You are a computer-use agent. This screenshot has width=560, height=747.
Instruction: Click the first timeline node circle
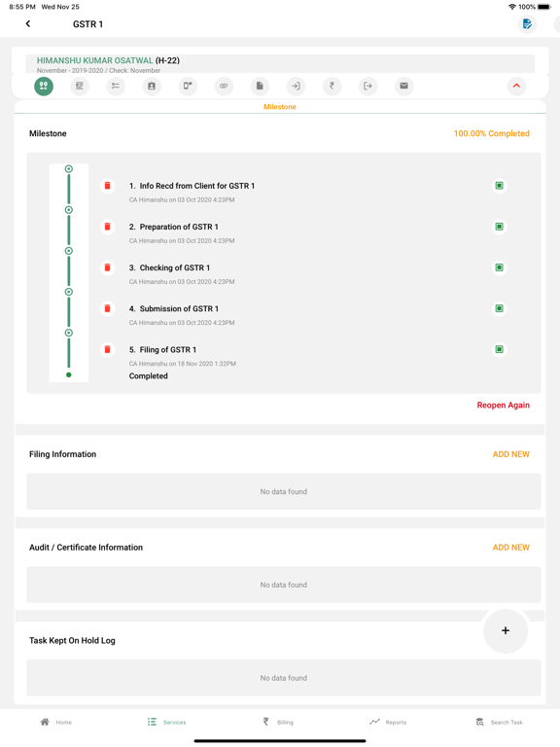tap(69, 168)
